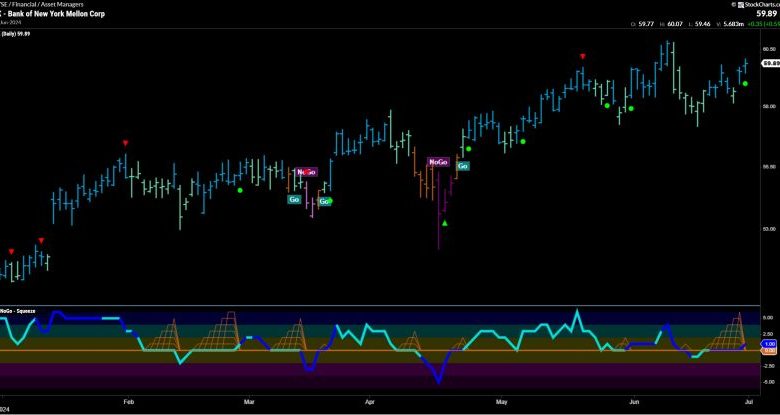Image resolution: width=780 pixels, height=415 pixels.
Task: Click the green dot just before the March bars
Action: click(240, 190)
